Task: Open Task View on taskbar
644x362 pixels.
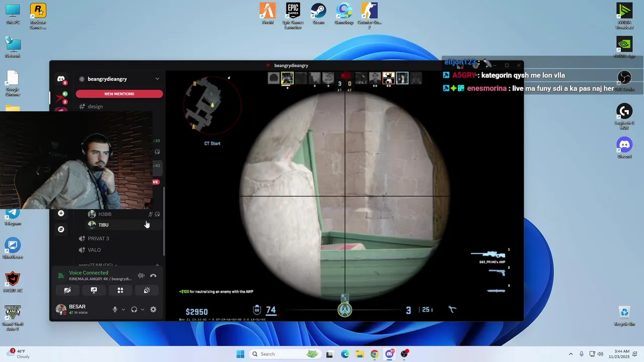Action: click(330, 354)
